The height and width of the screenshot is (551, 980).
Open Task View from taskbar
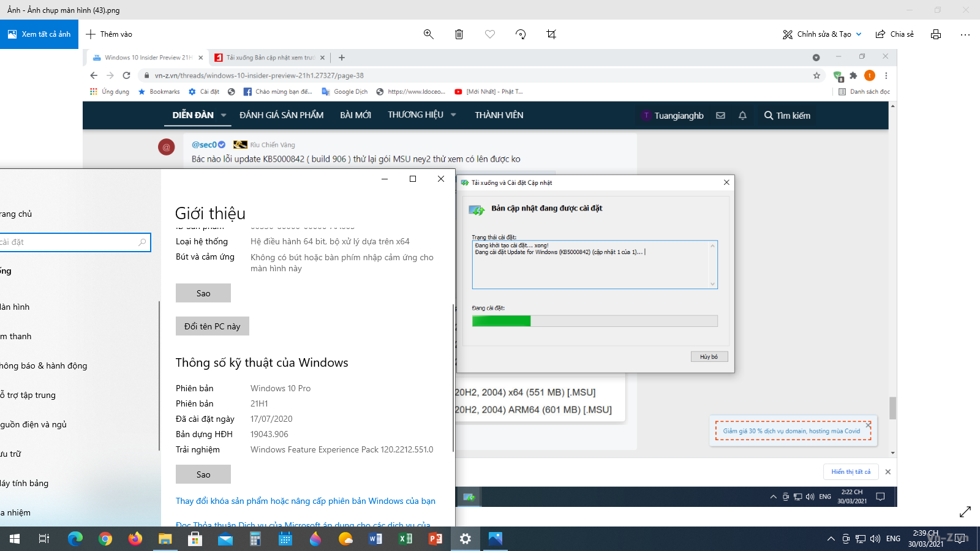coord(44,539)
